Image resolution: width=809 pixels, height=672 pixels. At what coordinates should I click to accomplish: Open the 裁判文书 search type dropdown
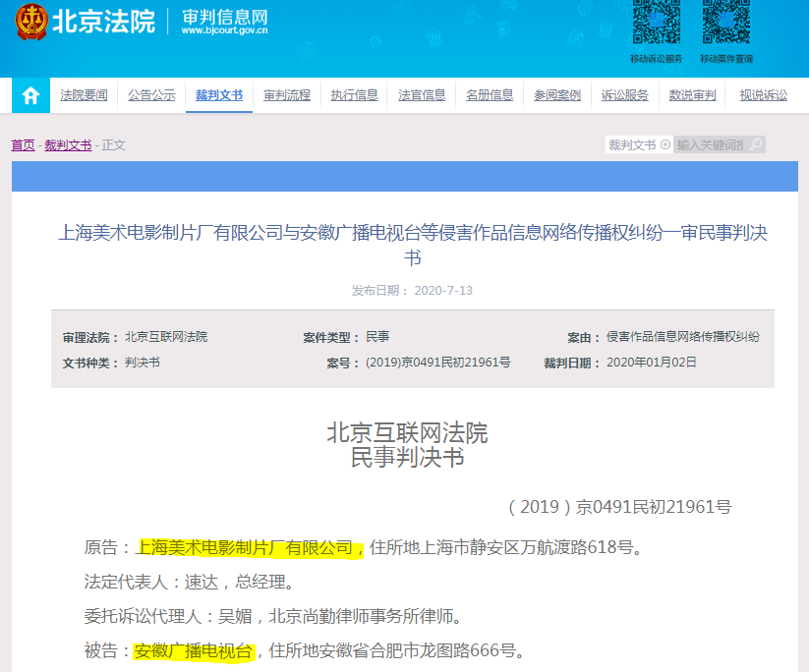pyautogui.click(x=639, y=145)
